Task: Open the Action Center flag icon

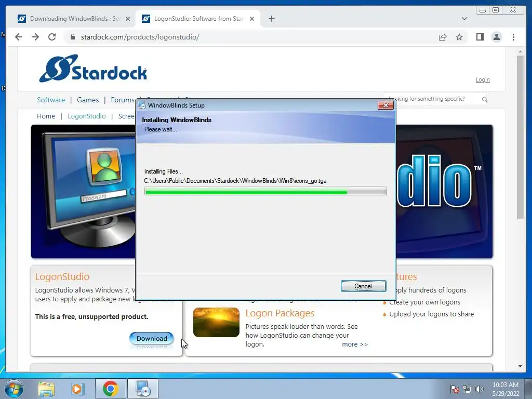Action: pyautogui.click(x=454, y=389)
